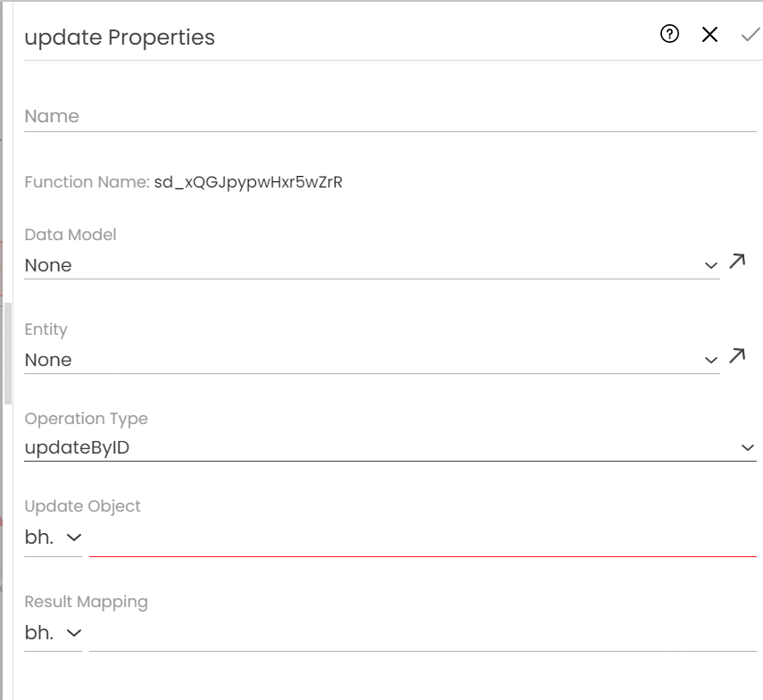Expand the Entity dropdown chevron

point(710,360)
